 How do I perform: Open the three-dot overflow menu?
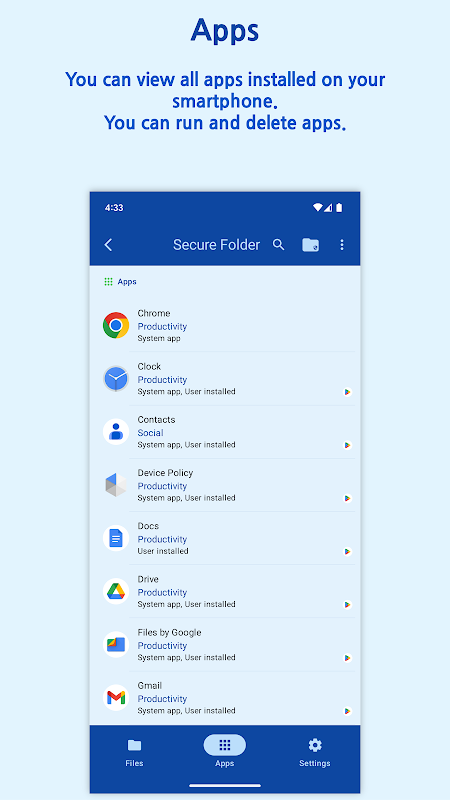[342, 245]
